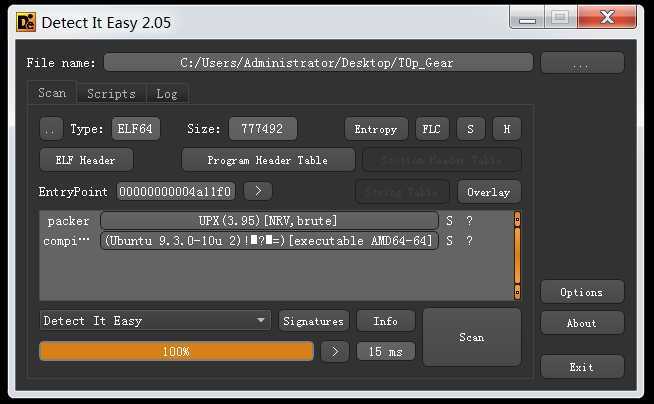Open the Detect It Easy scan engine dropdown
654x404 pixels.
pos(155,321)
